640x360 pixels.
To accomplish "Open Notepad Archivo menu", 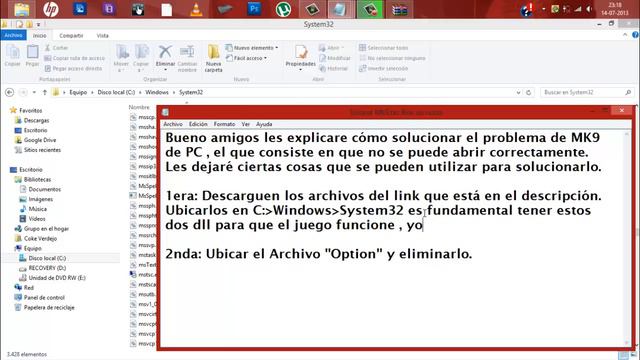I will point(173,124).
